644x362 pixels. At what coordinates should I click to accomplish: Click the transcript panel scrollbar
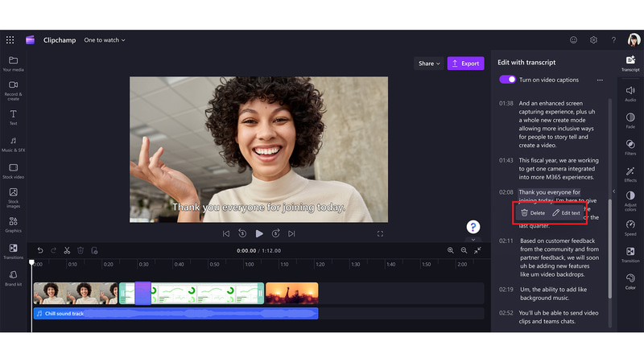coord(610,249)
